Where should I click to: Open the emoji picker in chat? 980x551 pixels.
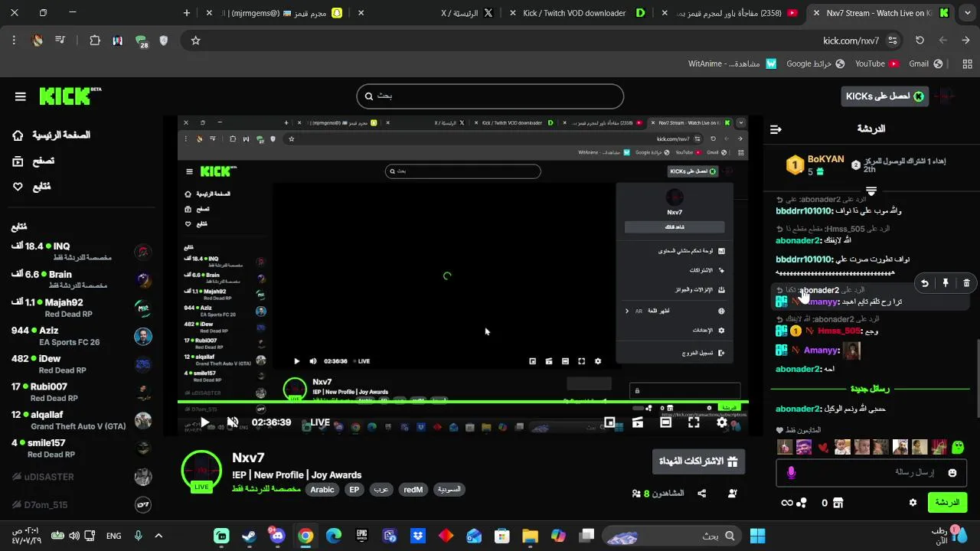pos(952,473)
